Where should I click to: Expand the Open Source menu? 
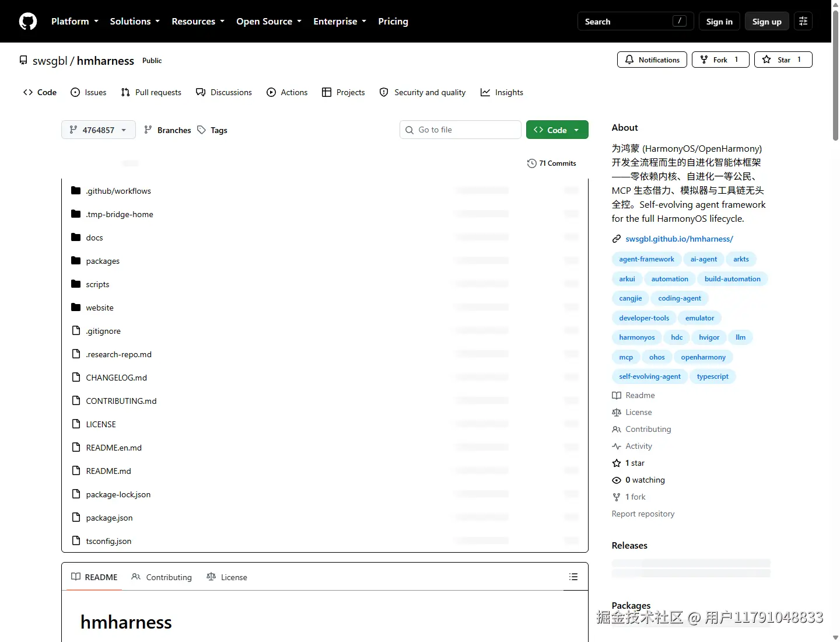(x=269, y=22)
